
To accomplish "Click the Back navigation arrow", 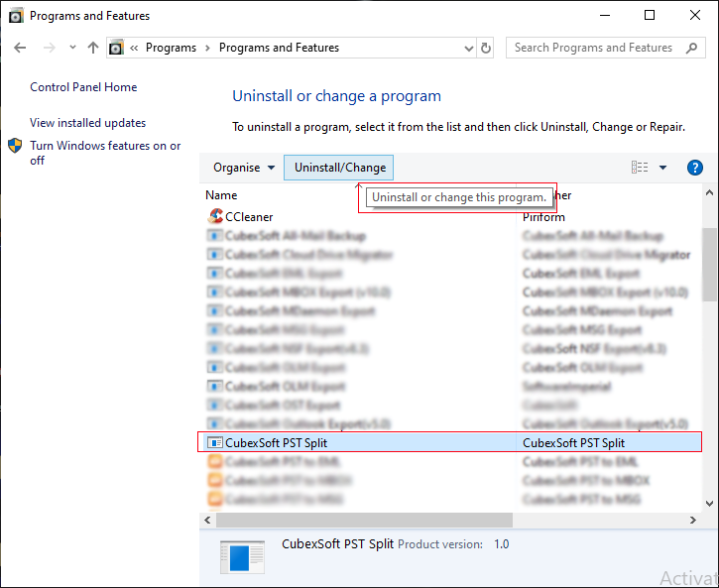I will [x=20, y=48].
